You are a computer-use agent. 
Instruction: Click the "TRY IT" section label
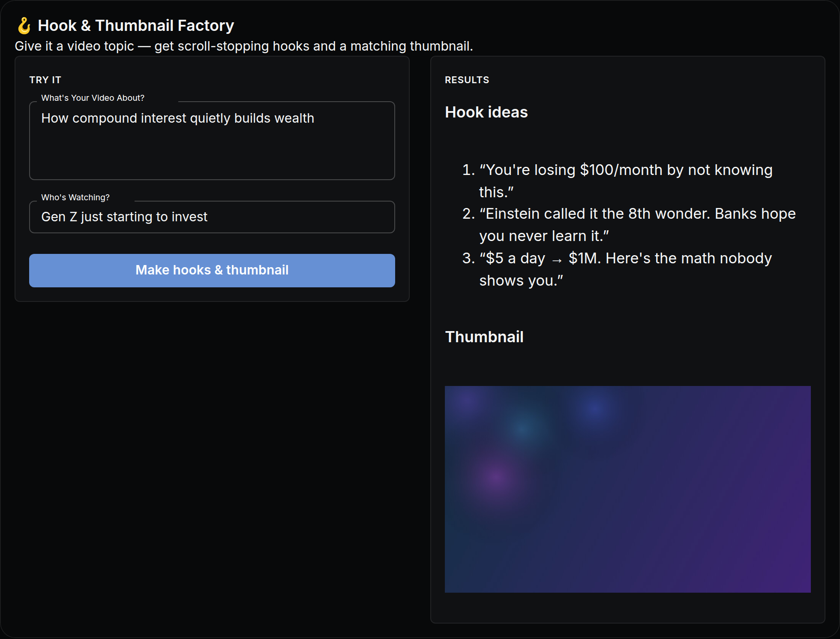coord(45,80)
